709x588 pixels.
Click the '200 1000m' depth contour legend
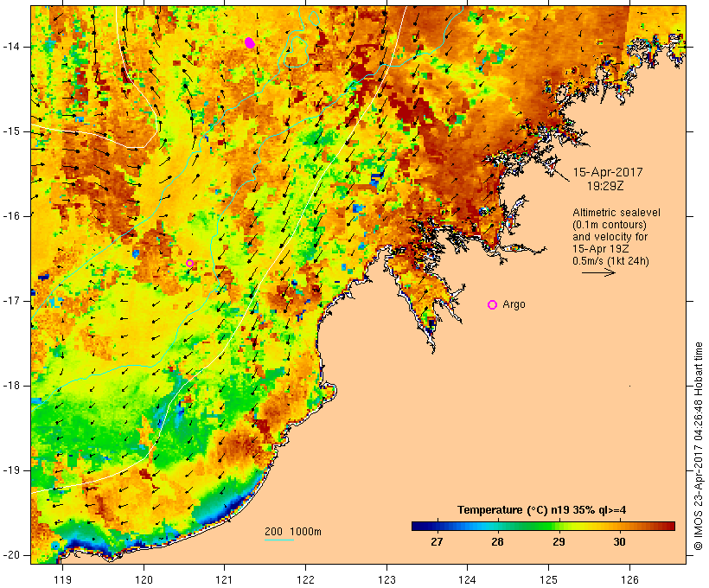point(293,532)
